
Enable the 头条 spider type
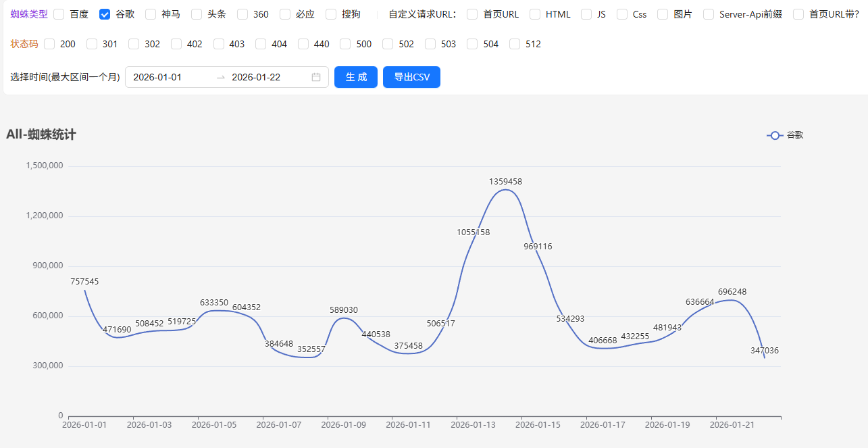click(195, 14)
